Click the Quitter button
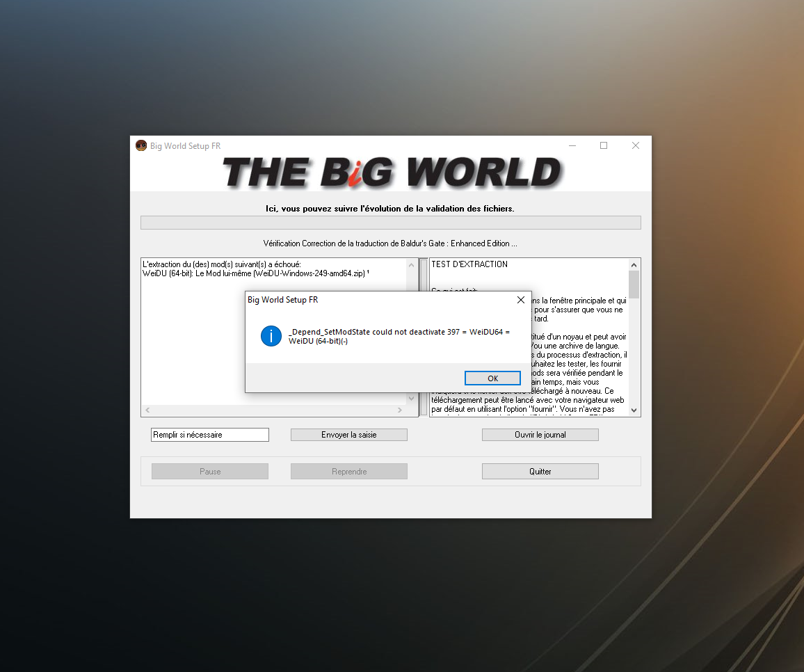Image resolution: width=804 pixels, height=672 pixels. point(540,472)
